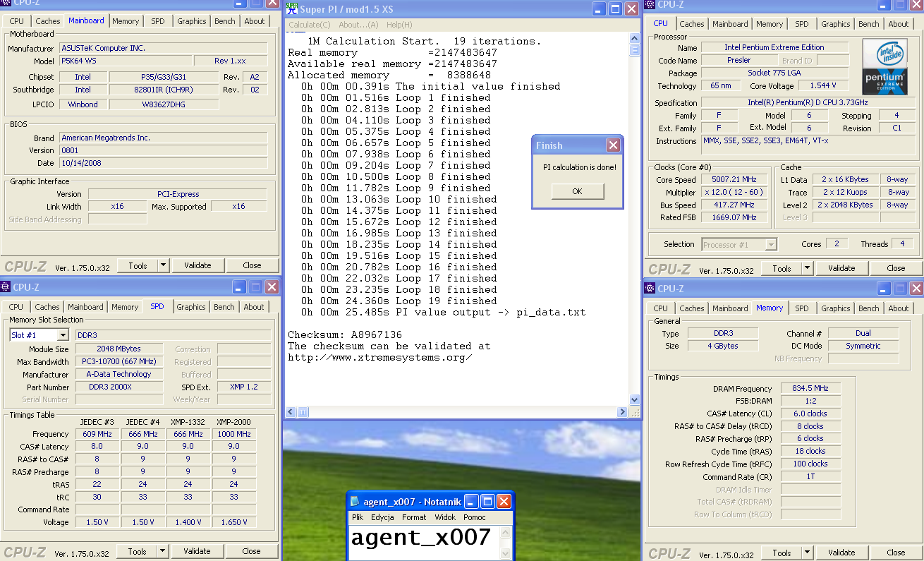Click Close button in the Mainboard window footer
This screenshot has width=924, height=561.
pyautogui.click(x=252, y=265)
